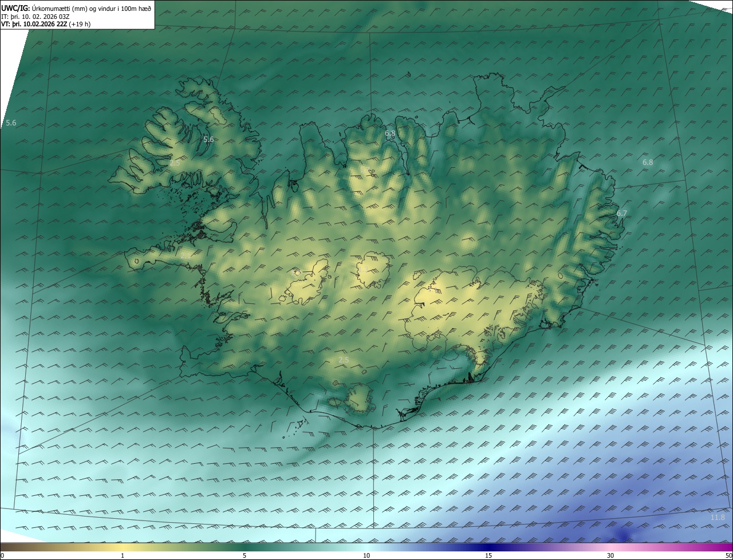Click the 6.8 label over the sea east of Iceland
The height and width of the screenshot is (560, 733).
pyautogui.click(x=648, y=163)
